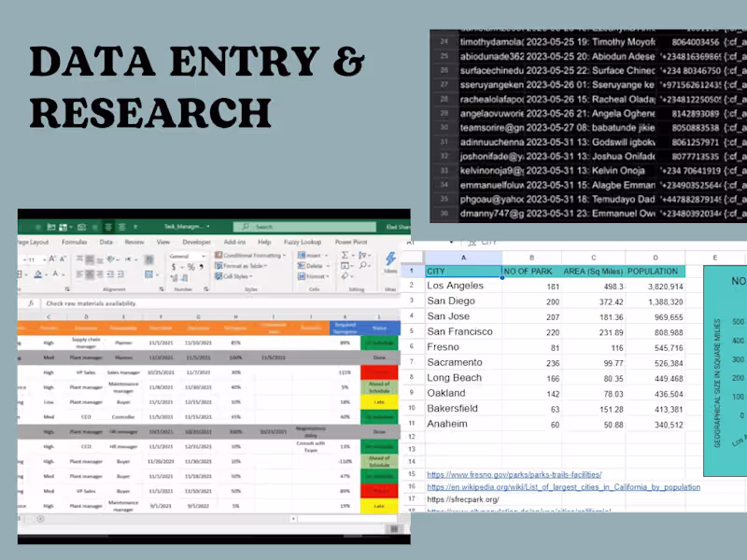Click the Find & Select magnifier icon
This screenshot has width=747, height=560.
(x=363, y=266)
